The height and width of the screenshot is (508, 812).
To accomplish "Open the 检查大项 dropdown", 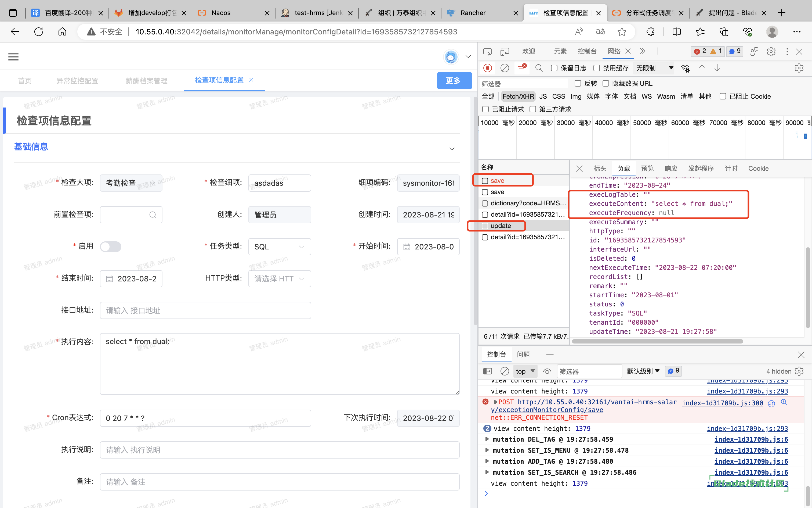I will click(x=131, y=183).
